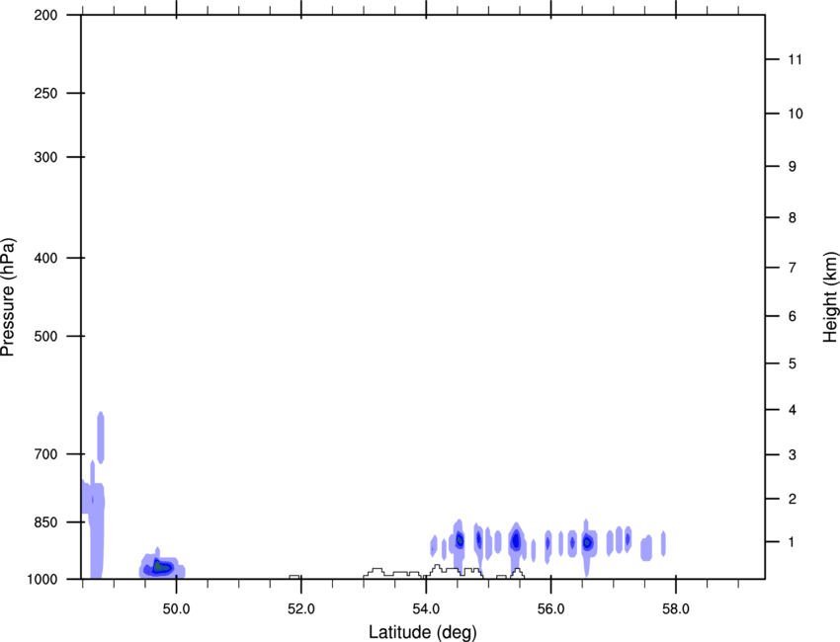
Task: Click the 'Latitude (deg)' axis label
Action: (422, 632)
